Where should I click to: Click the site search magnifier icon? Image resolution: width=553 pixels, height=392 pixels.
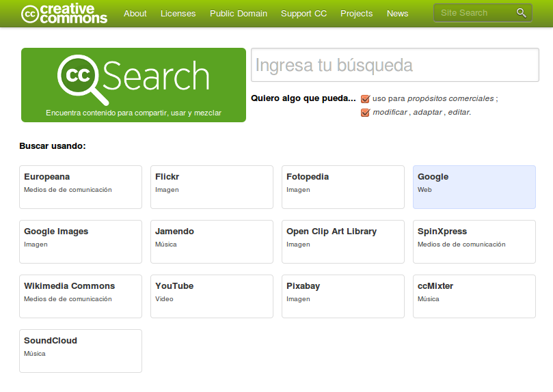coord(522,13)
